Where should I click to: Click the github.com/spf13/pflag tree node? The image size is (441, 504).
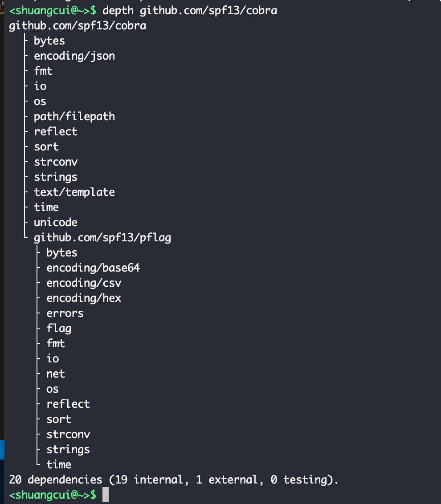[102, 238]
